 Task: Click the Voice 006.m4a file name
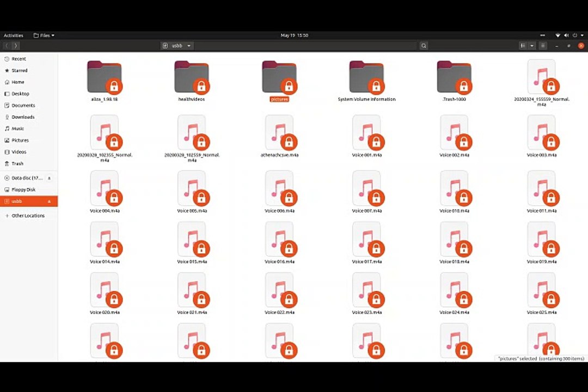coord(279,211)
